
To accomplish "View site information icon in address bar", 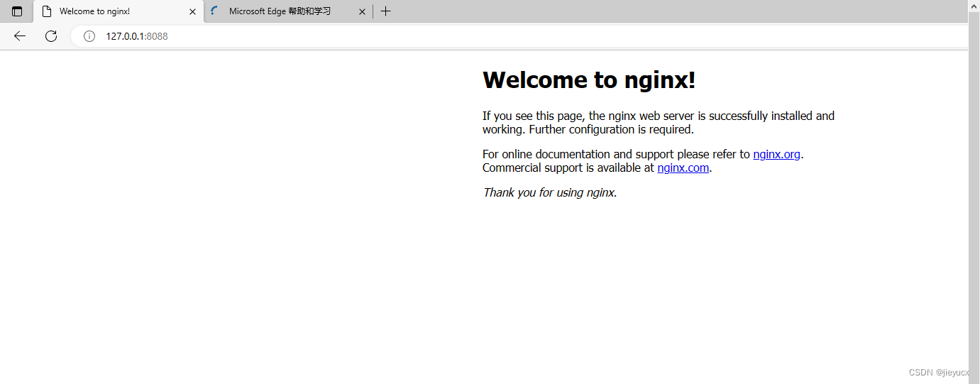I will tap(89, 36).
